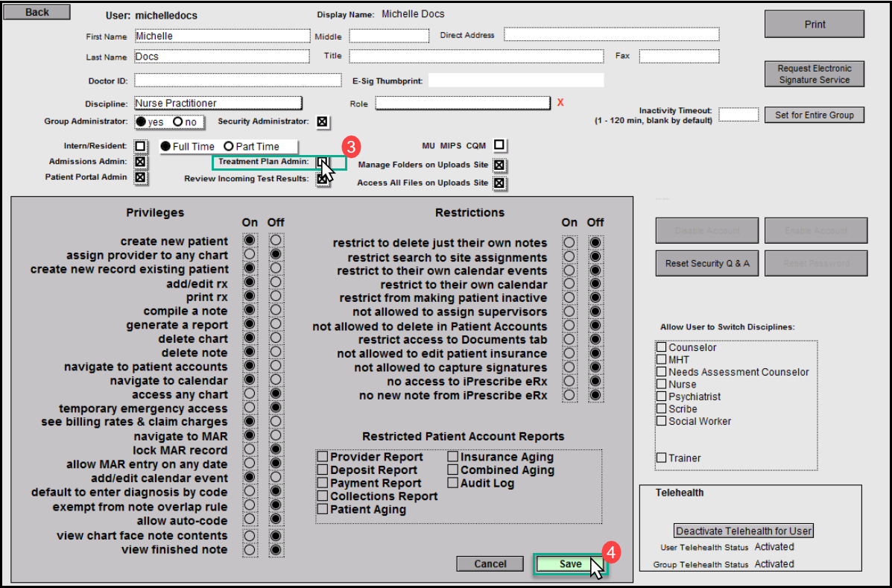The image size is (892, 588).
Task: Open the Discipline dropdown field
Action: click(x=218, y=103)
